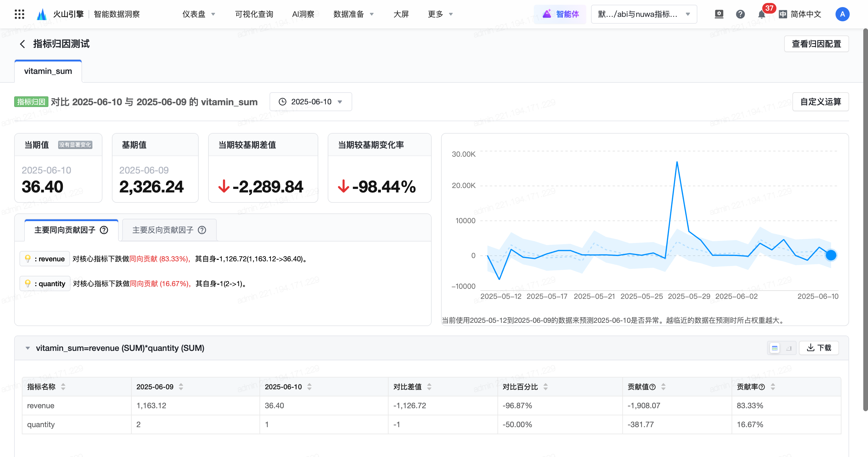Switch to table view toggle icon

point(775,348)
